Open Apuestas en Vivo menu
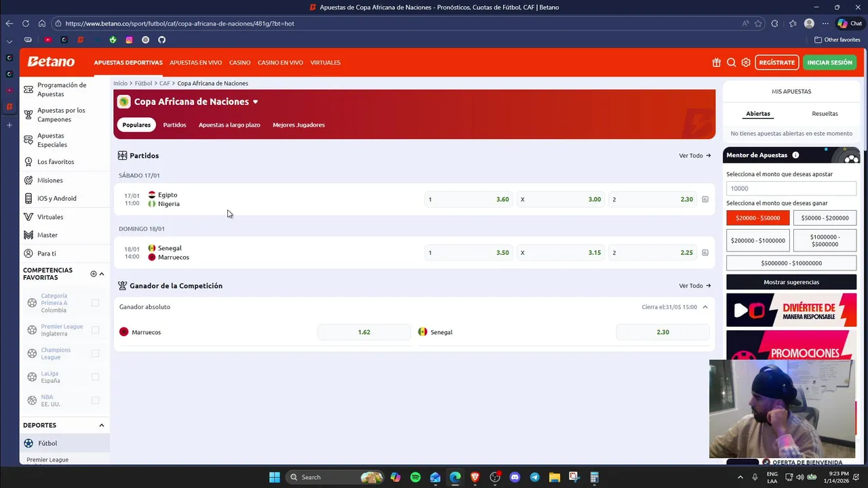 pyautogui.click(x=195, y=62)
